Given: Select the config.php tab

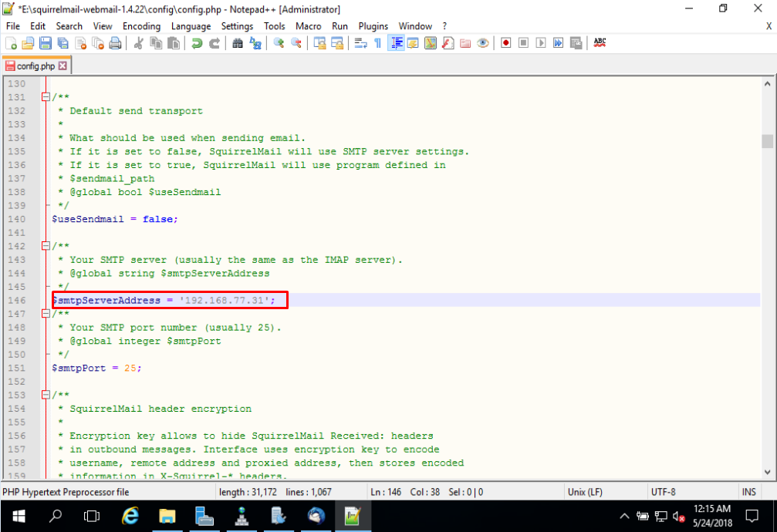Looking at the screenshot, I should pos(35,66).
